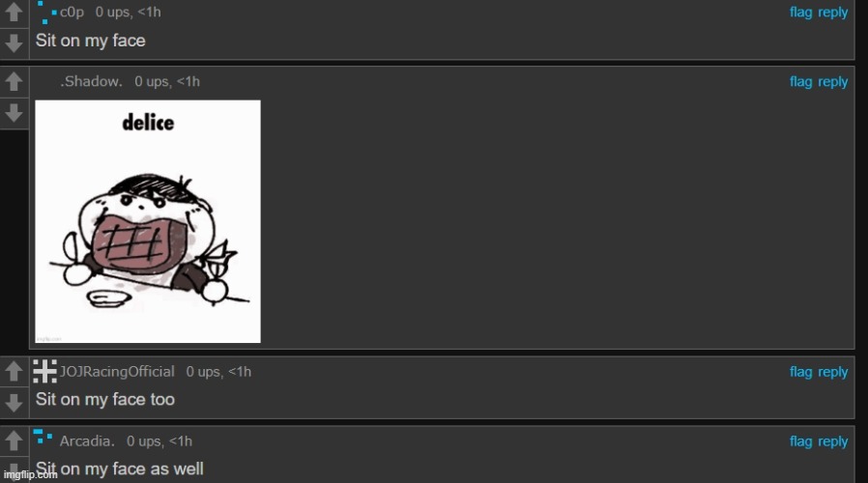Open .Shadow.'s user profile

coord(91,81)
